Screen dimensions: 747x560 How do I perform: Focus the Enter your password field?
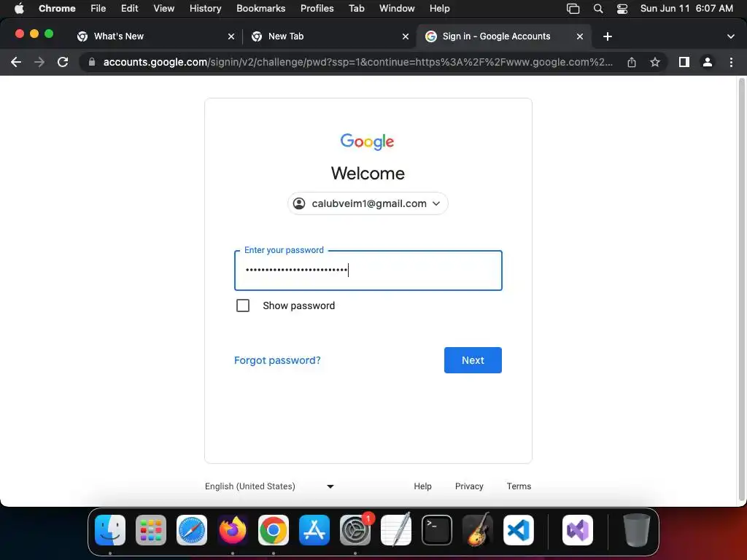[x=368, y=271]
